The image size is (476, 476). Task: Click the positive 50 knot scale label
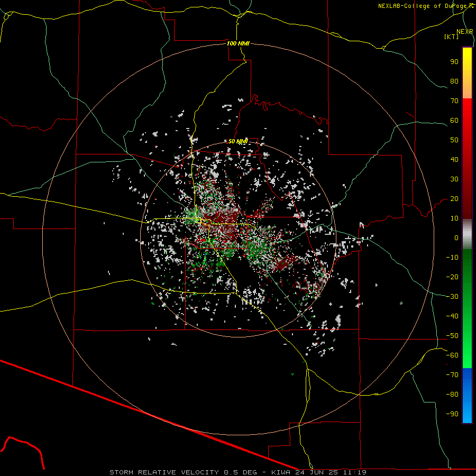454,140
